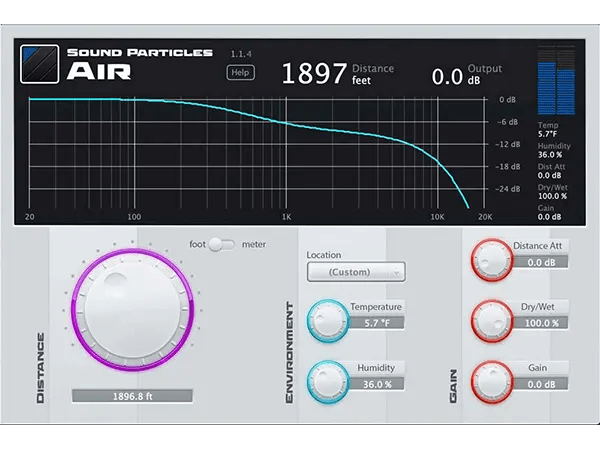Click the 1K frequency axis label

(286, 217)
